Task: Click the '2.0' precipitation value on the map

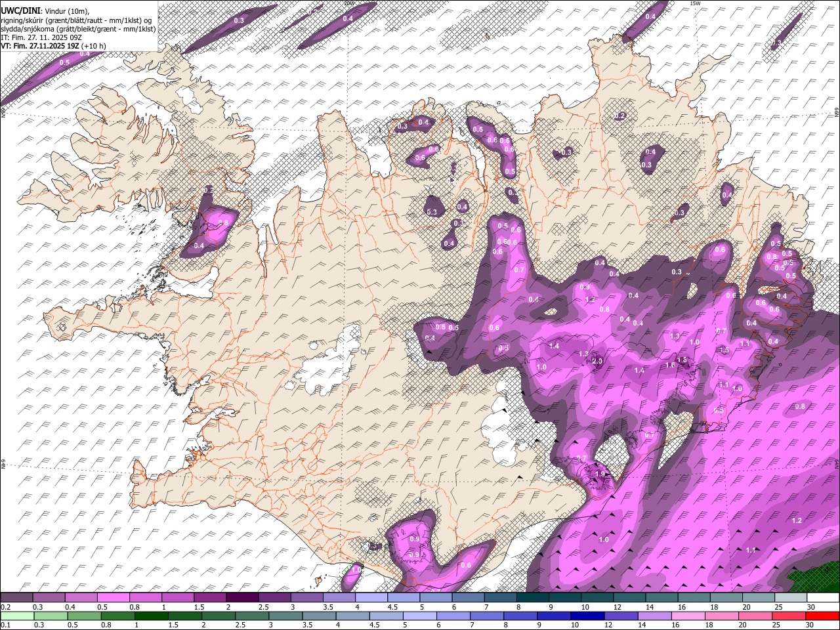Action: pyautogui.click(x=597, y=362)
